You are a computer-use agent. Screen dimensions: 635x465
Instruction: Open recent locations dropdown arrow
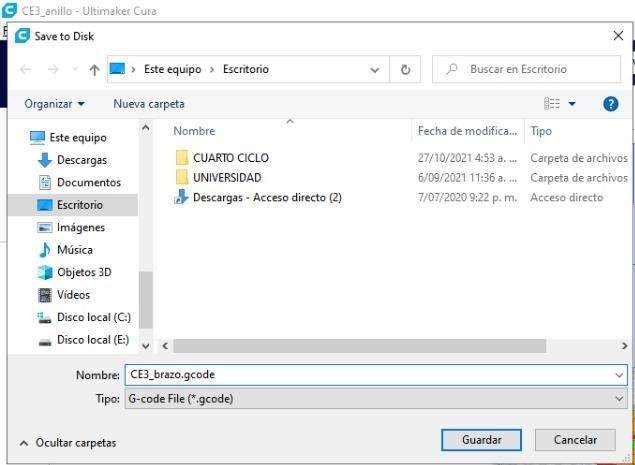pos(75,70)
